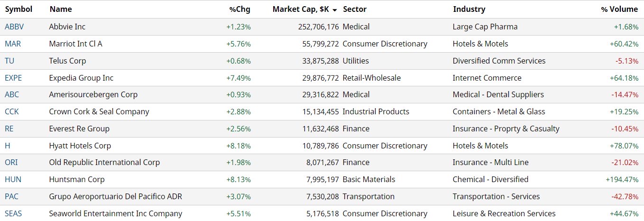Sort by % Volume column header
The image size is (644, 221).
[619, 9]
